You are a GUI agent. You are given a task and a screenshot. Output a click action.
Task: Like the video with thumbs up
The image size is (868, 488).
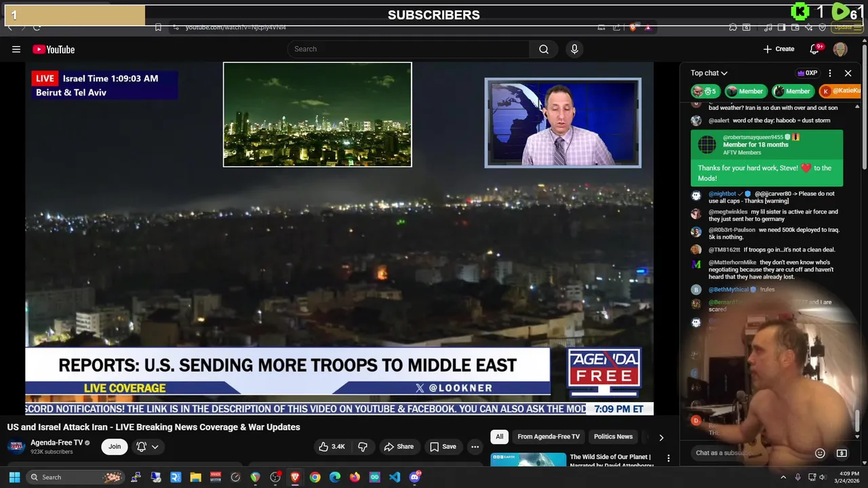click(x=332, y=447)
